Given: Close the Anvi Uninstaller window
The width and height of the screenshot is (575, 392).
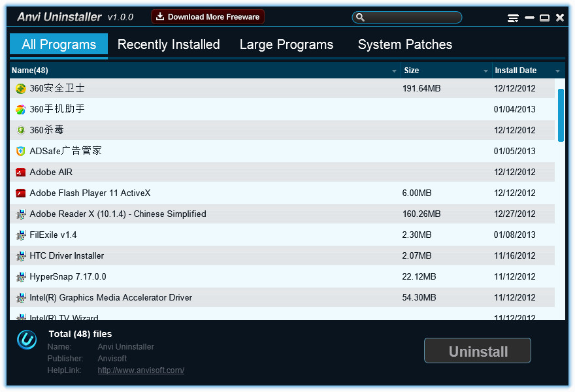Looking at the screenshot, I should (560, 18).
